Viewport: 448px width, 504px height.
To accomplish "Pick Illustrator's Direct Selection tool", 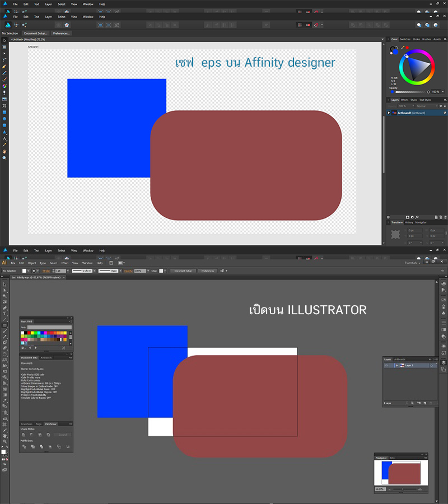I will tap(4, 290).
